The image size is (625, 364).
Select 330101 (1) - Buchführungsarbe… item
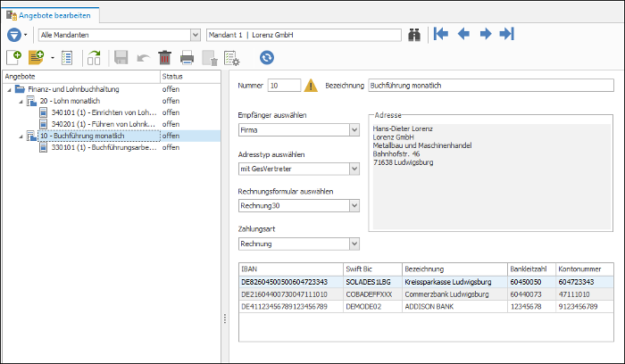(104, 147)
